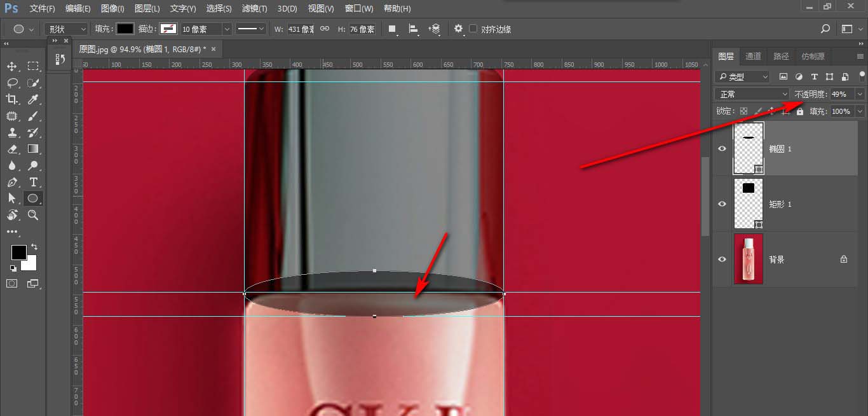This screenshot has width=868, height=416.
Task: Select the Dodge tool
Action: tap(33, 165)
